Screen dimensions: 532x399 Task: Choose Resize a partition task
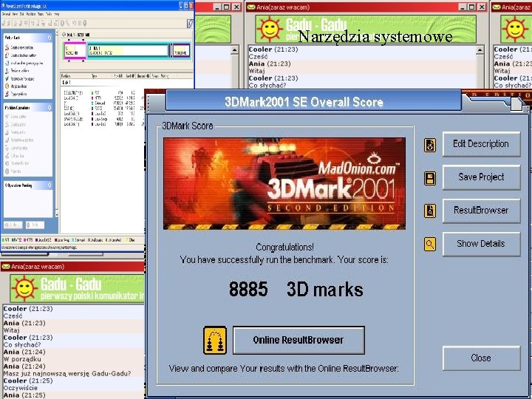tap(17, 71)
